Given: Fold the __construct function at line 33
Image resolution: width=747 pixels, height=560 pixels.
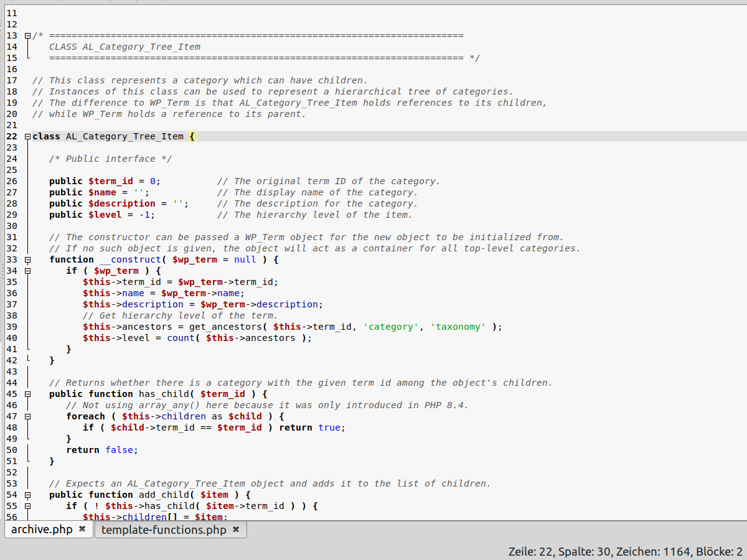Looking at the screenshot, I should (x=27, y=259).
